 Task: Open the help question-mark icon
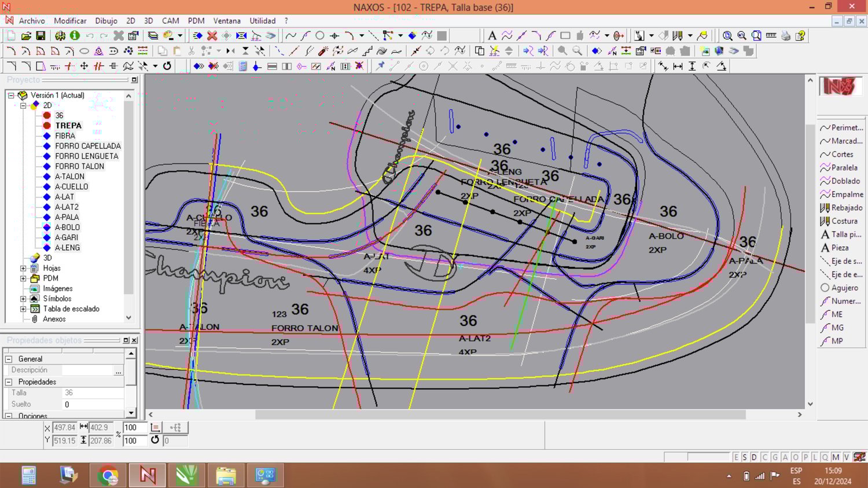pyautogui.click(x=800, y=36)
